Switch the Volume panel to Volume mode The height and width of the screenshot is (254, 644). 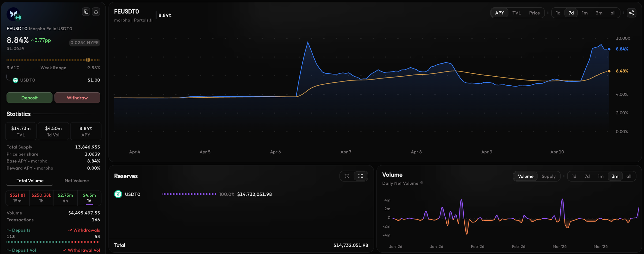click(x=526, y=176)
